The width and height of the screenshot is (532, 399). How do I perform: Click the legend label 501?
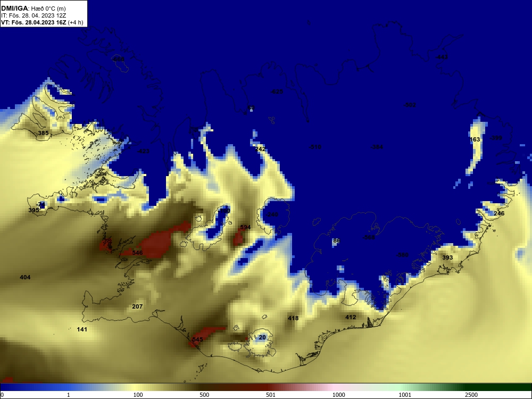click(271, 395)
